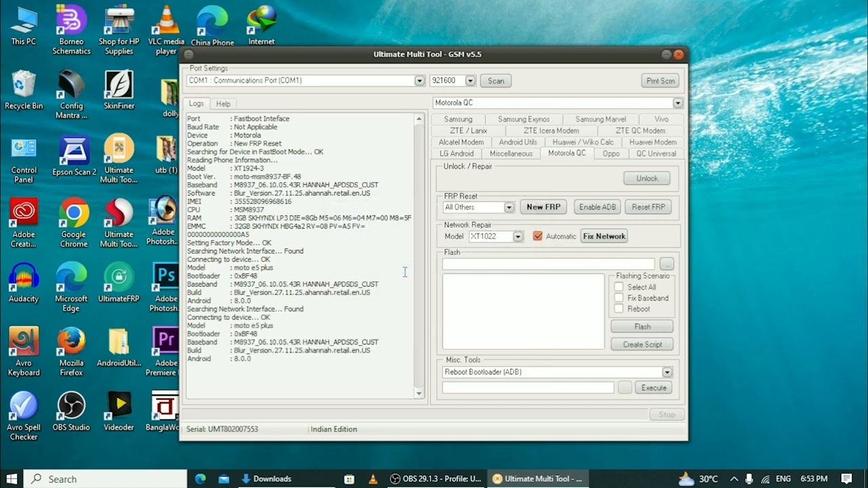Launch VLC media player from desktop
868x488 pixels.
166,30
